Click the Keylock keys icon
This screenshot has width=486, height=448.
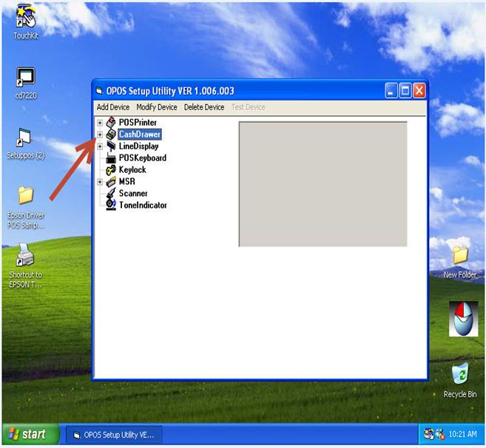(111, 170)
